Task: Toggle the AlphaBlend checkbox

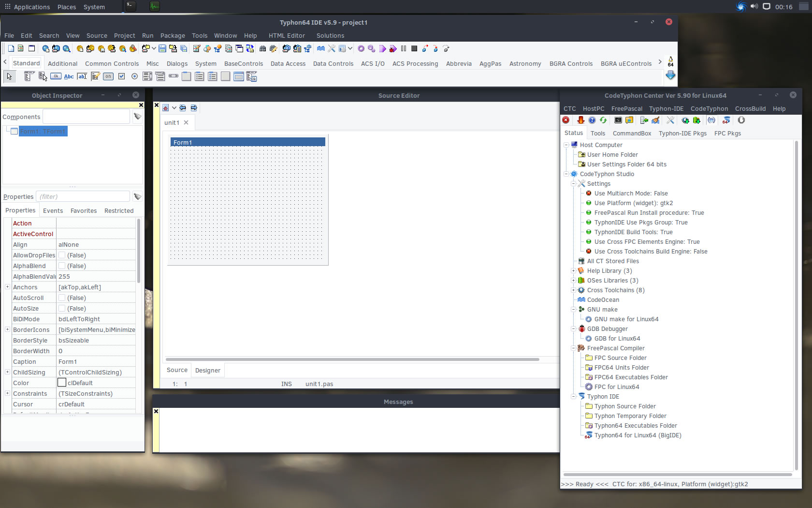Action: pyautogui.click(x=62, y=266)
